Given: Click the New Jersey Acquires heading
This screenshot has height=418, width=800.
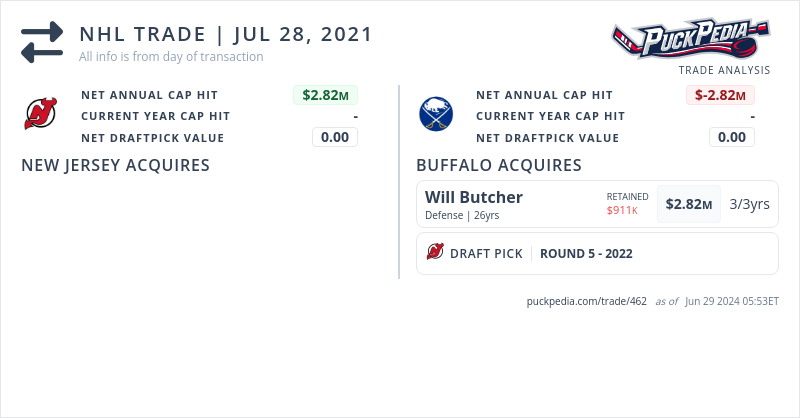Looking at the screenshot, I should click(115, 165).
